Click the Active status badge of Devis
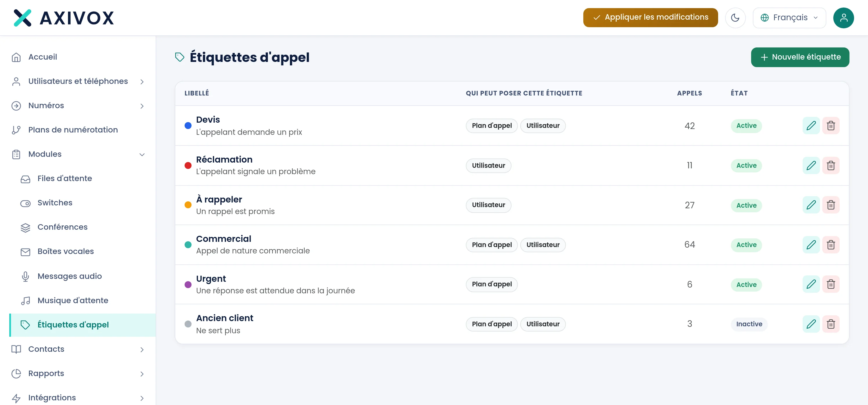868x405 pixels. [746, 126]
